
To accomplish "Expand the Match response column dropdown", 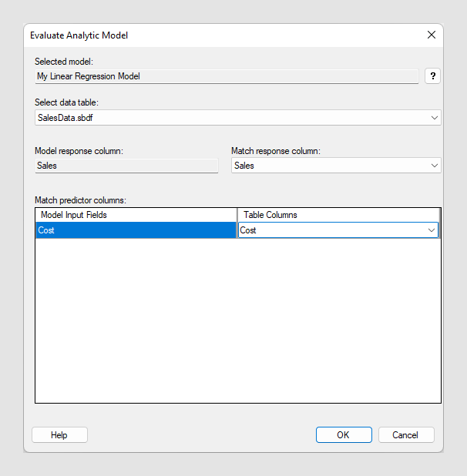I will pyautogui.click(x=336, y=166).
